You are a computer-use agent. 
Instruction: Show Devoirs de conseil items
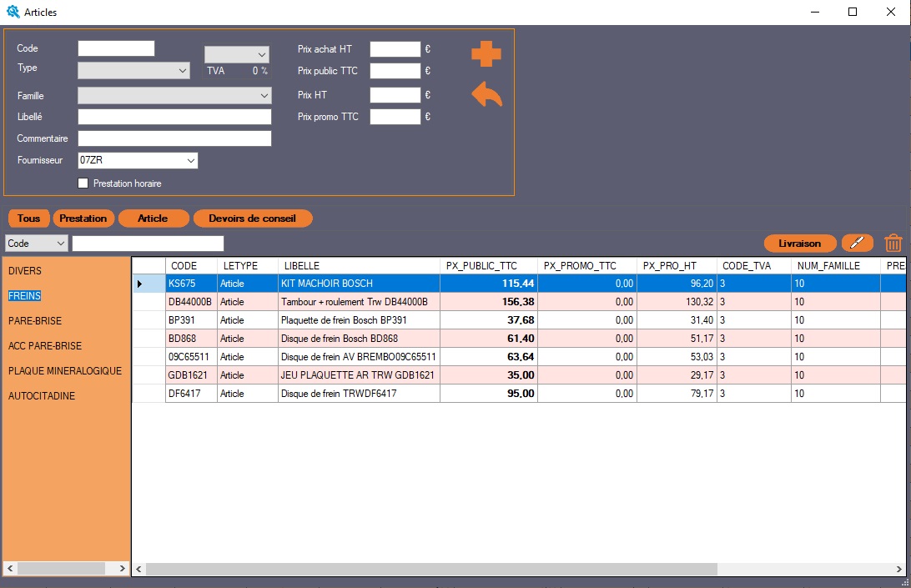click(254, 219)
